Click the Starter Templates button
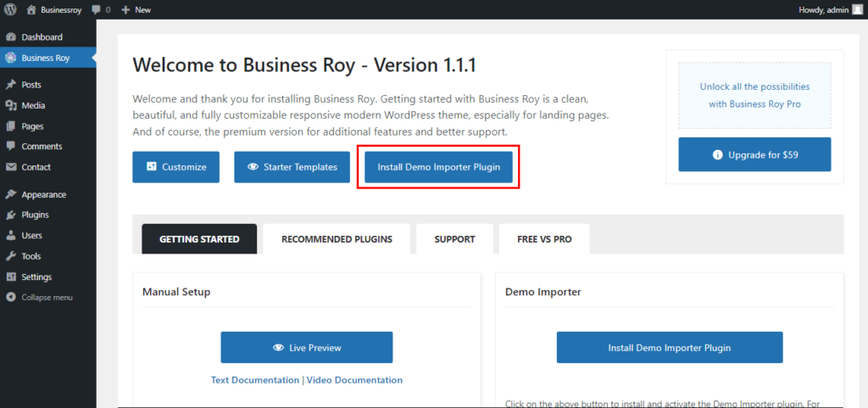 292,167
